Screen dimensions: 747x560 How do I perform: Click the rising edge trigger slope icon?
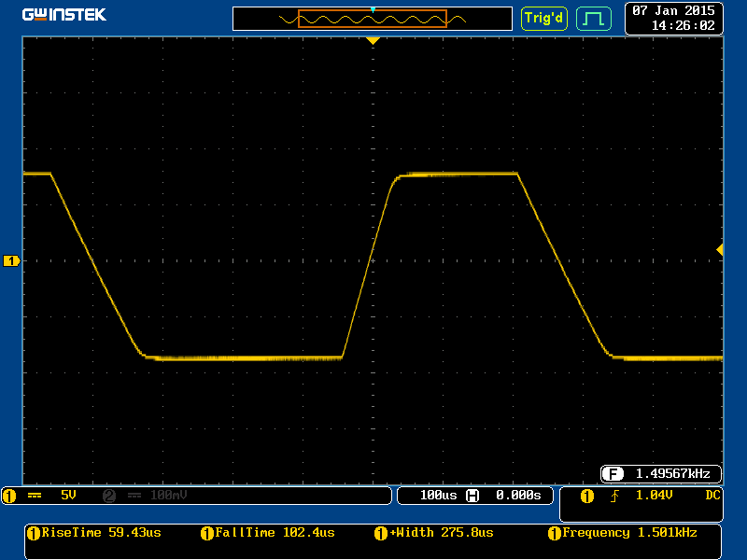[x=614, y=496]
